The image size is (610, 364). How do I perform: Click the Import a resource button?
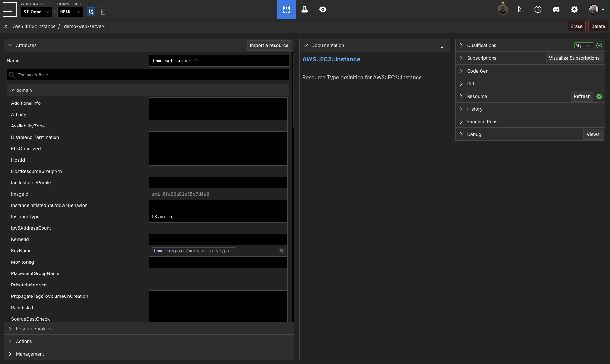tap(269, 45)
